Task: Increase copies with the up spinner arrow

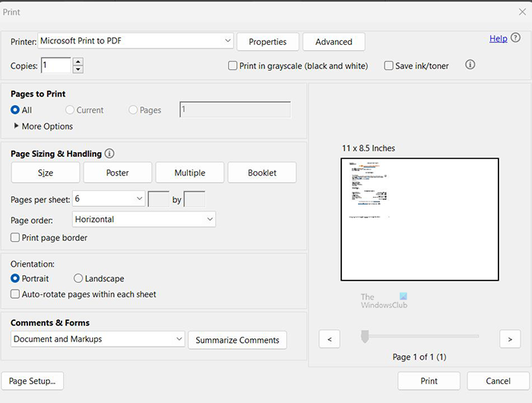Action: pyautogui.click(x=78, y=62)
